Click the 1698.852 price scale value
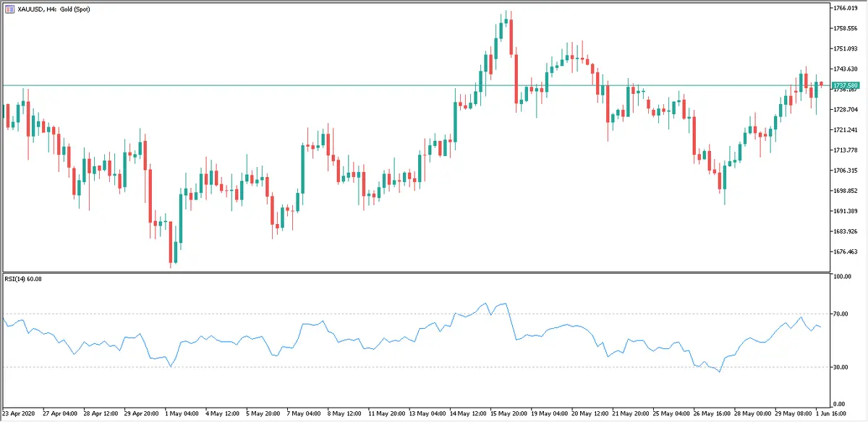 [x=846, y=191]
